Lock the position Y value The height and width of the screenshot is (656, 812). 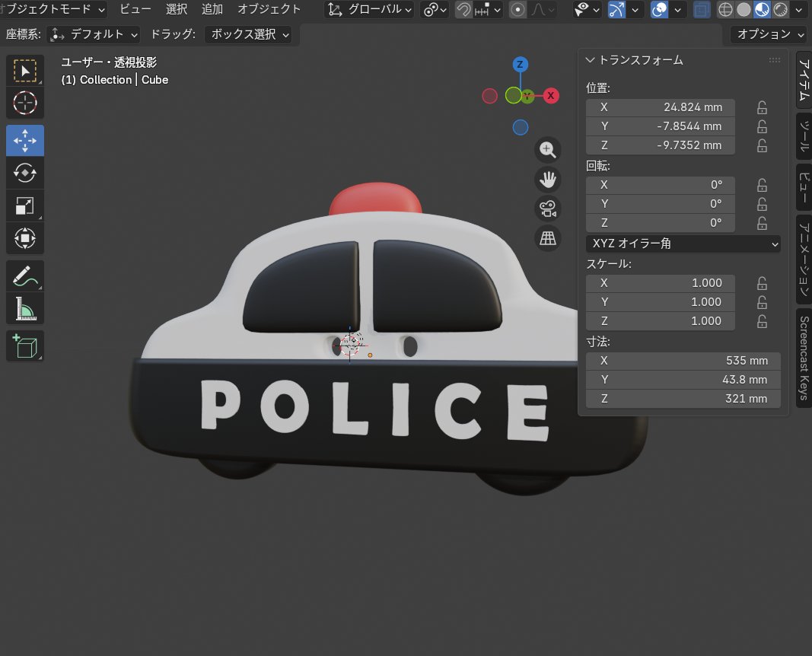[x=762, y=127]
